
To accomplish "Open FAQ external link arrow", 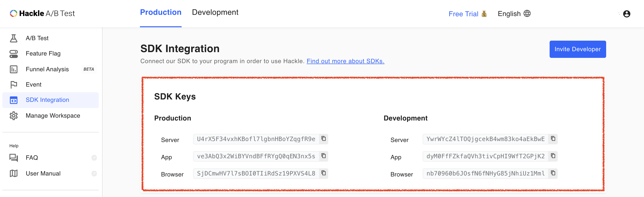I will [x=94, y=158].
